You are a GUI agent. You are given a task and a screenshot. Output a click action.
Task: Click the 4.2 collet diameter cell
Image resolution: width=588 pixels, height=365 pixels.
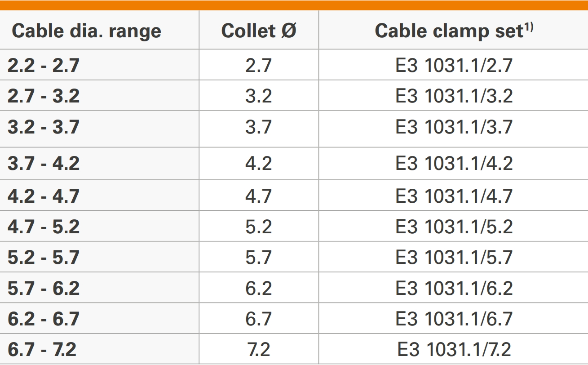pyautogui.click(x=259, y=163)
